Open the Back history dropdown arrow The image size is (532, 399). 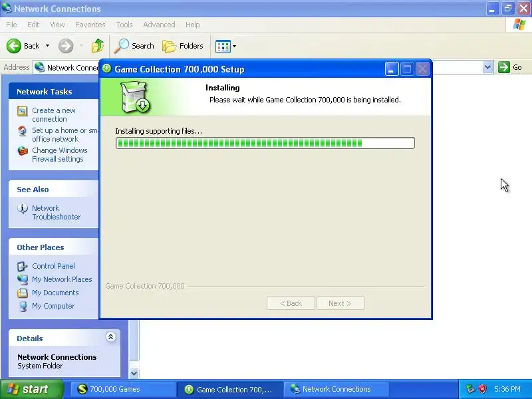47,46
